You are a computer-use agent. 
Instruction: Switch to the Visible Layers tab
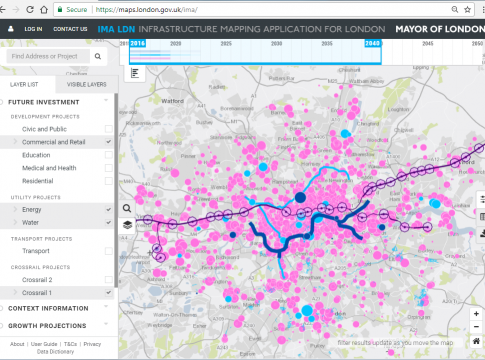(87, 85)
